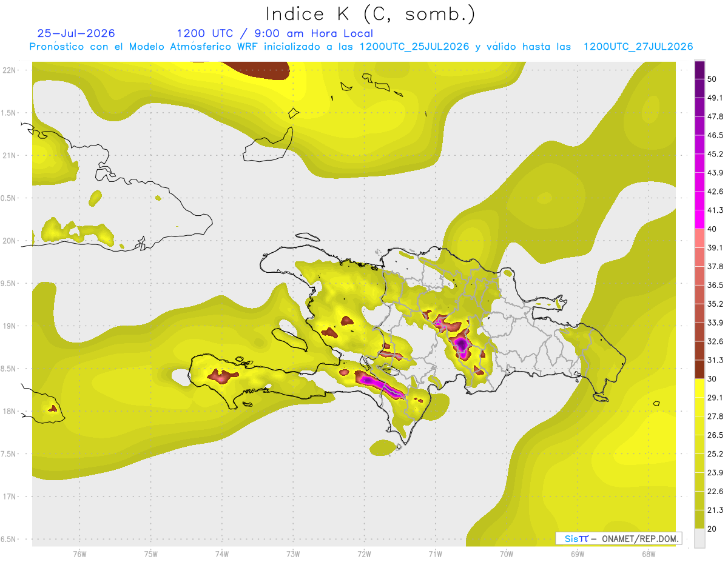
Task: Click the colorbar value "47.8"
Action: 715,116
